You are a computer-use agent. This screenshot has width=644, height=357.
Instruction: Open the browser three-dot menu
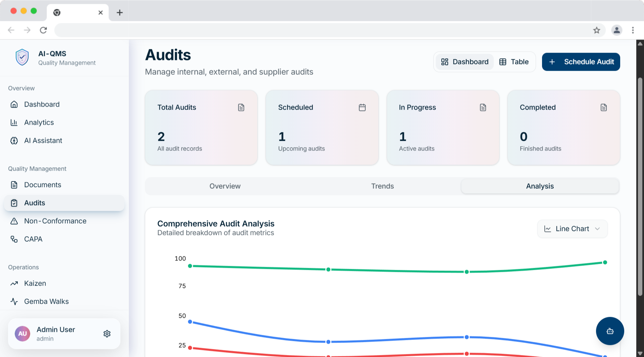point(633,30)
